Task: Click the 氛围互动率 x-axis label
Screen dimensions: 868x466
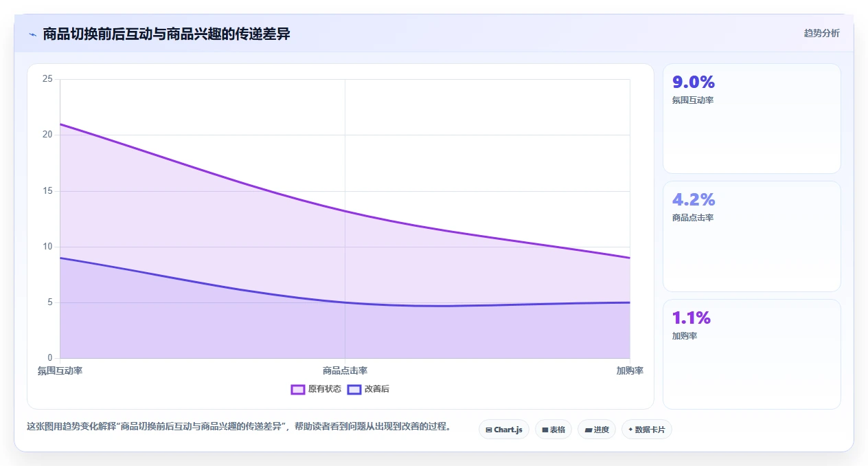Action: [x=60, y=370]
